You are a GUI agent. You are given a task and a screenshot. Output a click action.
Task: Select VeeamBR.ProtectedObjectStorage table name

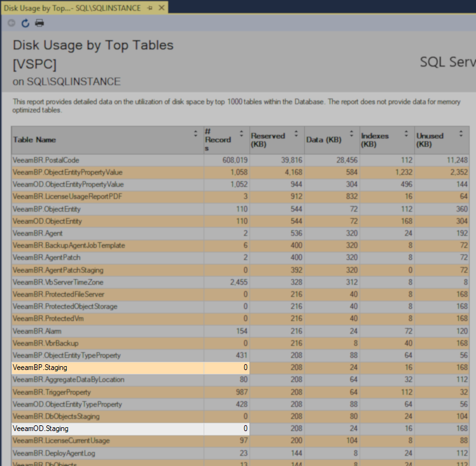click(65, 306)
